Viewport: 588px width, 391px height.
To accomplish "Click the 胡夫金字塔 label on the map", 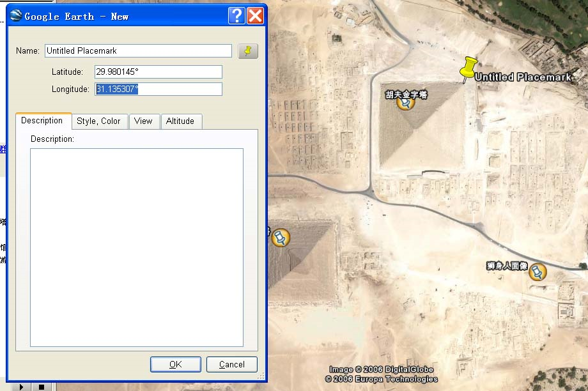I will tap(406, 95).
